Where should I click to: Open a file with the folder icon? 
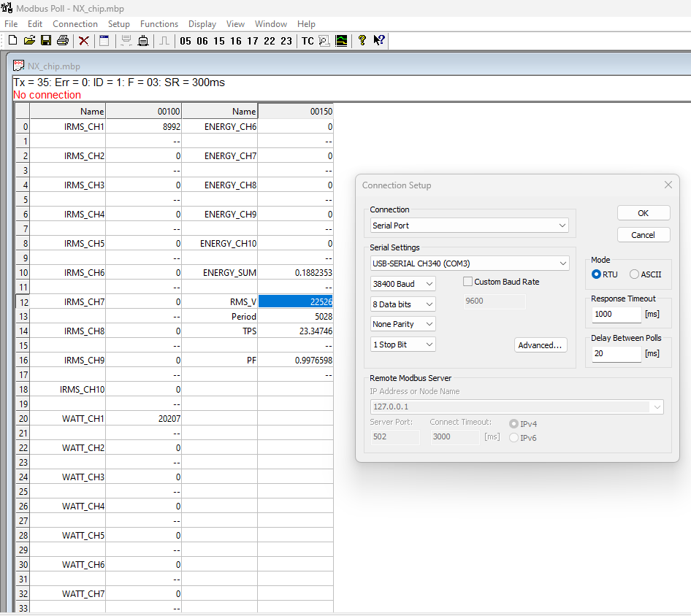tap(29, 41)
